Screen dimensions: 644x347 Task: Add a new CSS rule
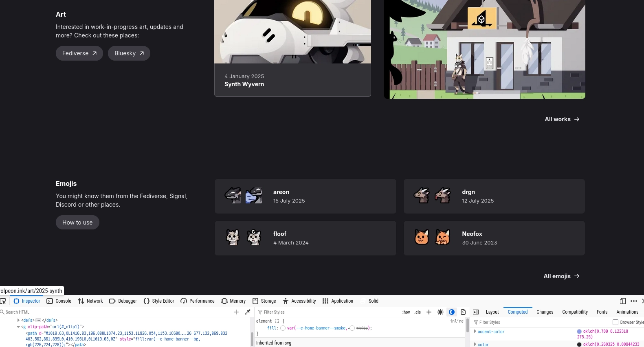[x=429, y=312]
